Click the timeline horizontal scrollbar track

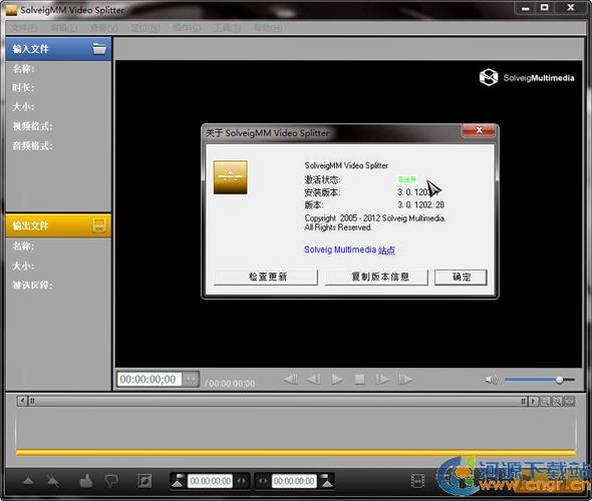pos(278,401)
